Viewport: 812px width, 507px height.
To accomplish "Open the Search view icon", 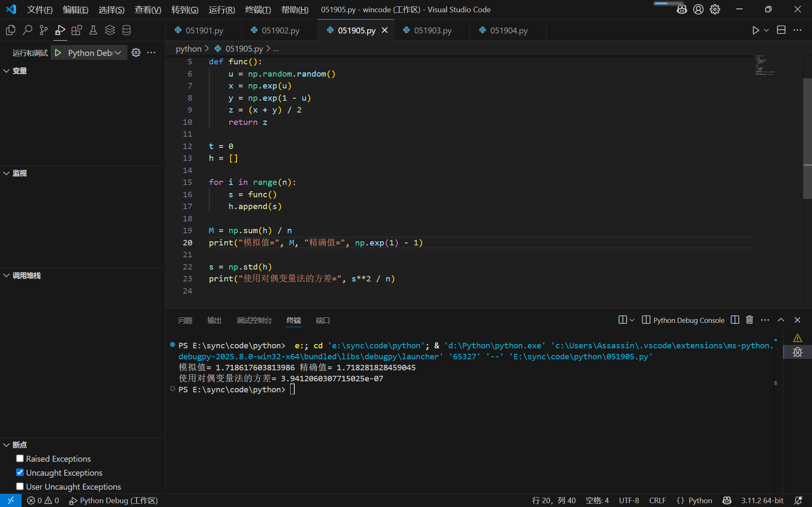I will (27, 30).
